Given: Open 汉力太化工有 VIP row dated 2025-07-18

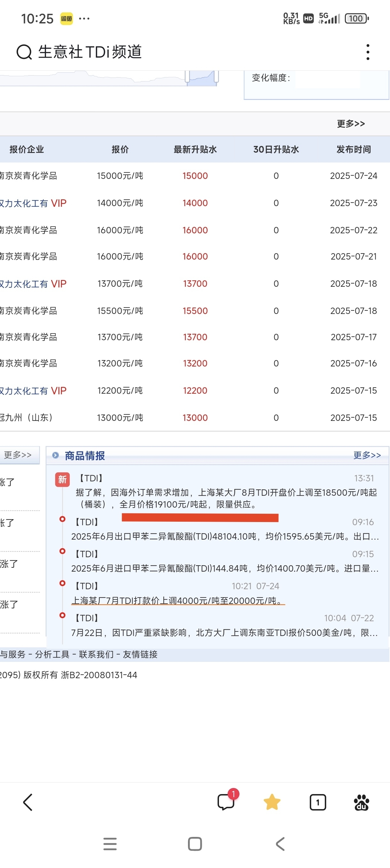Looking at the screenshot, I should [x=33, y=284].
